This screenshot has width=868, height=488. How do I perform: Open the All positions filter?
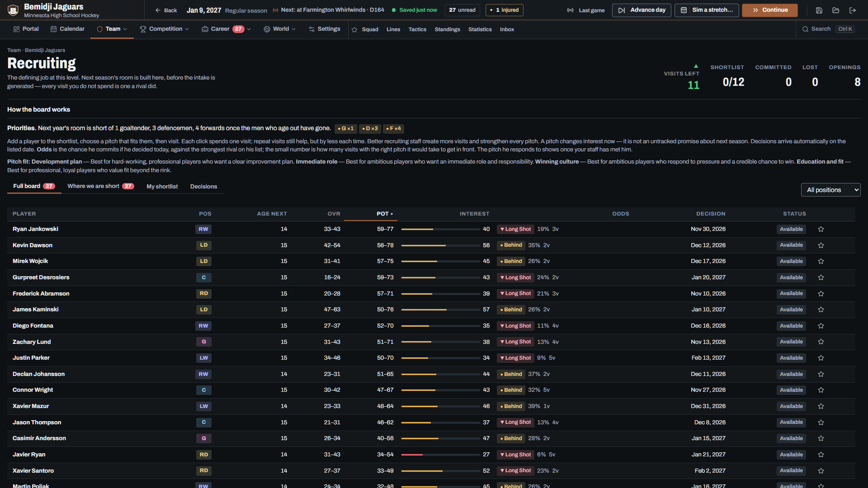[x=830, y=190]
